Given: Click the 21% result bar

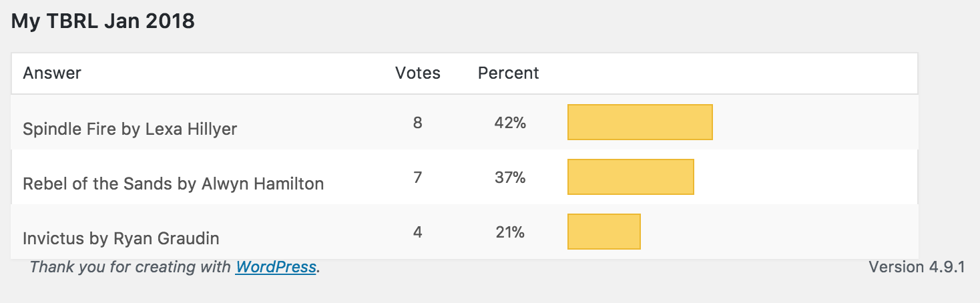Looking at the screenshot, I should (x=604, y=232).
